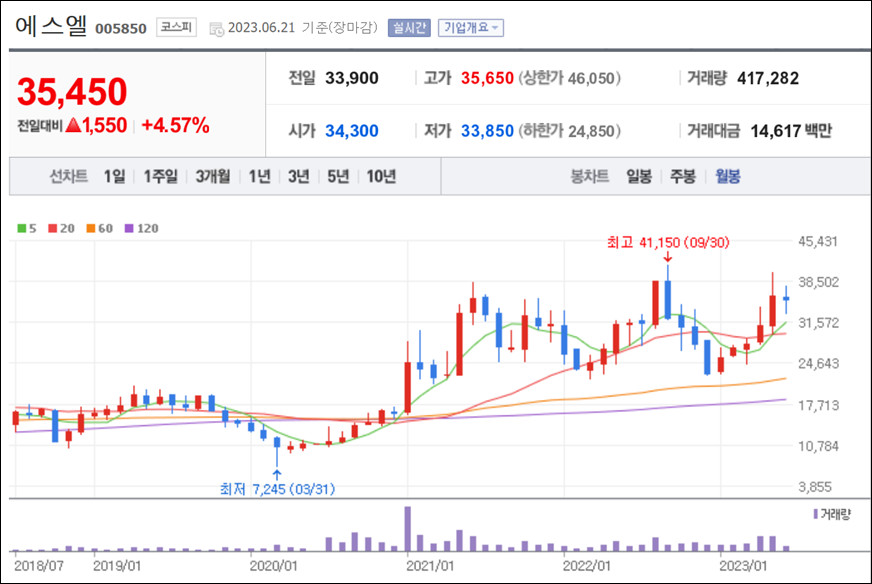The width and height of the screenshot is (872, 584).
Task: Click the 하한가 24,850 text
Action: 570,131
